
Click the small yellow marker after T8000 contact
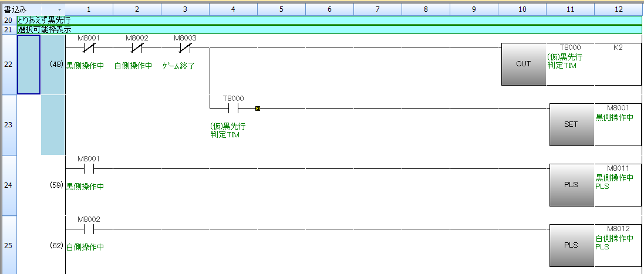coord(258,109)
